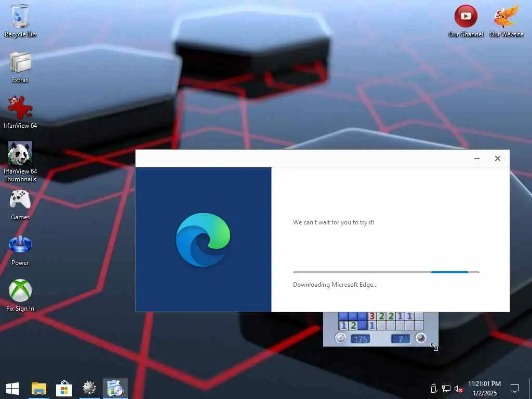This screenshot has height=399, width=532.
Task: Click the muted volume tray icon
Action: [458, 389]
